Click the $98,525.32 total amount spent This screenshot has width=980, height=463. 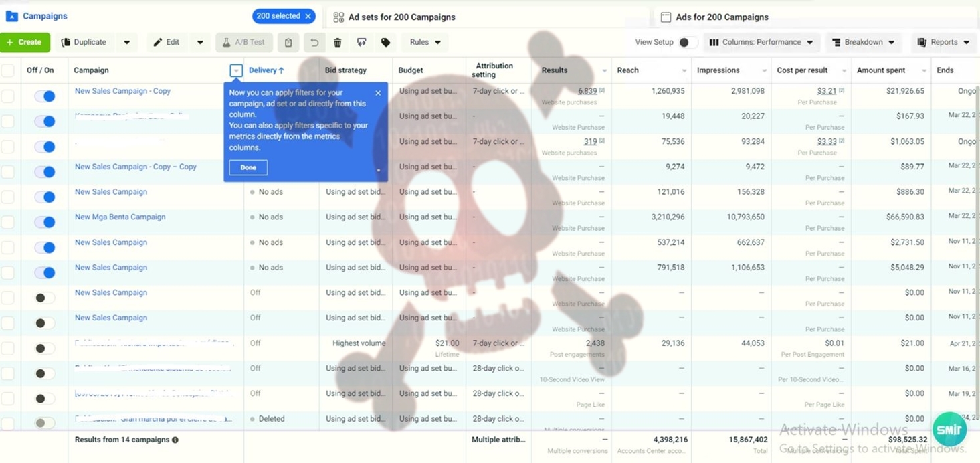[x=907, y=440]
